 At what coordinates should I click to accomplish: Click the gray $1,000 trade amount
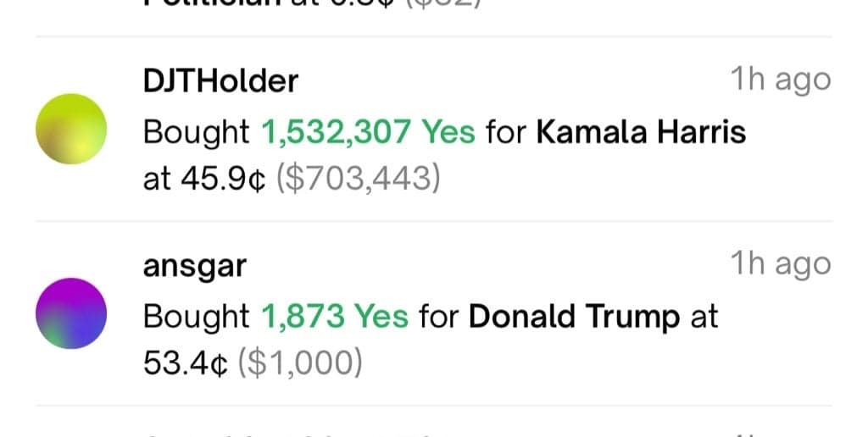tap(300, 364)
